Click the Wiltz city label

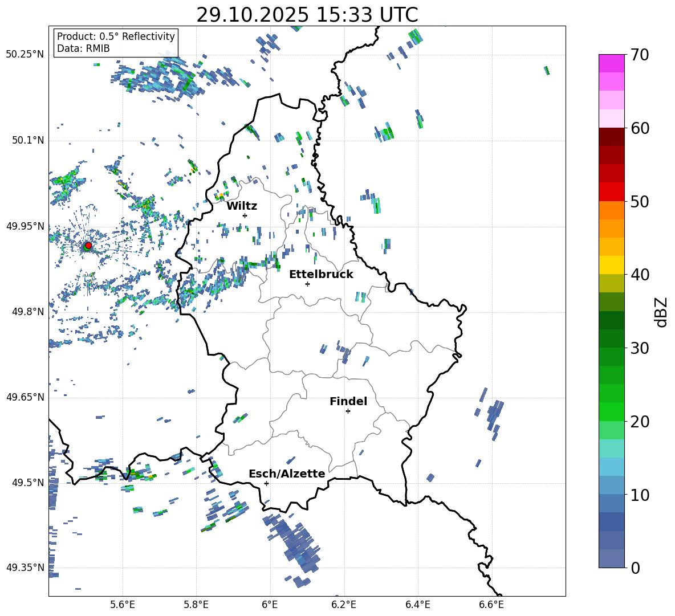pos(242,206)
